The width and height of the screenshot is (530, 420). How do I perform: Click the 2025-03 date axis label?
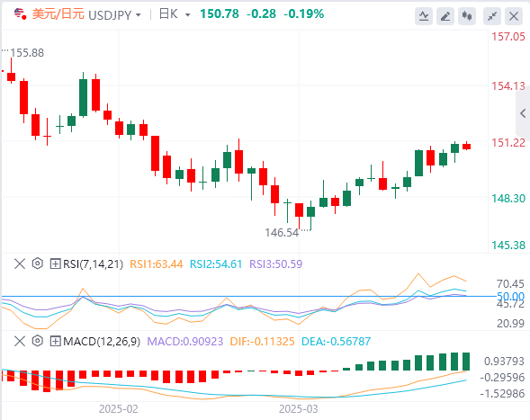click(299, 409)
